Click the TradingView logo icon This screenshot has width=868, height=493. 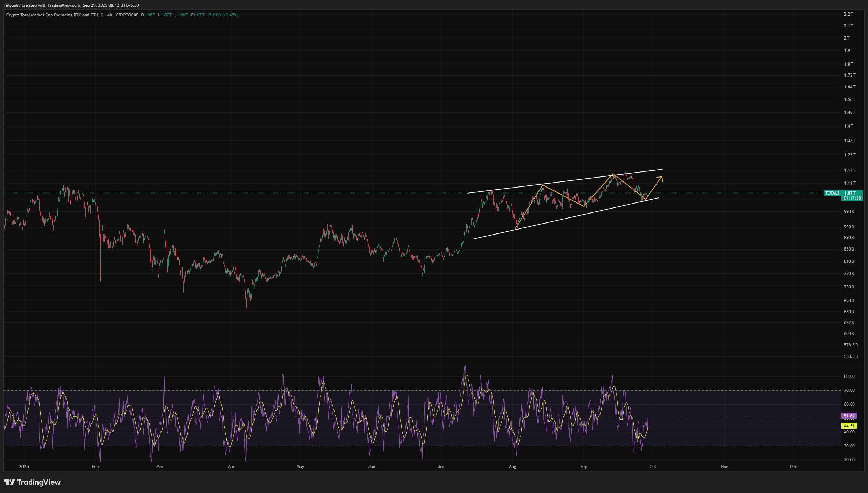tap(10, 482)
